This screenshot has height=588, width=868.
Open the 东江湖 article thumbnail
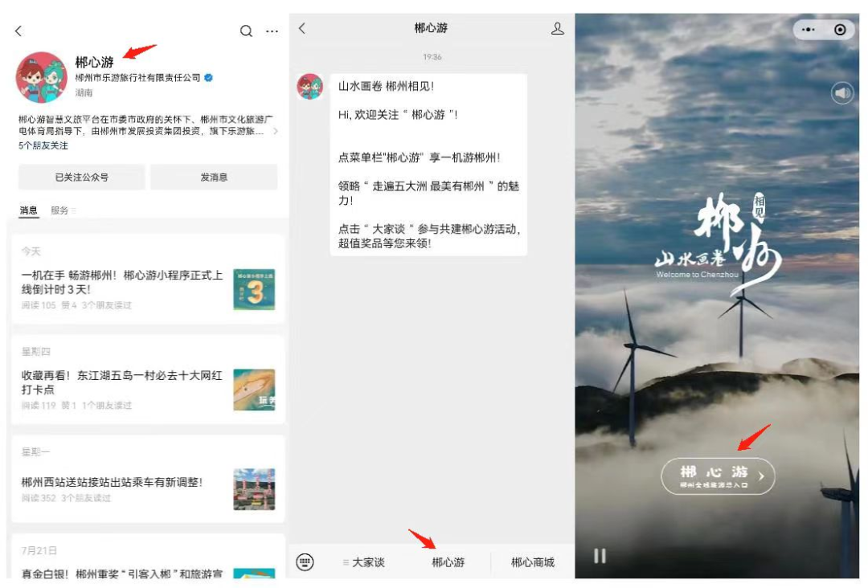coord(254,390)
